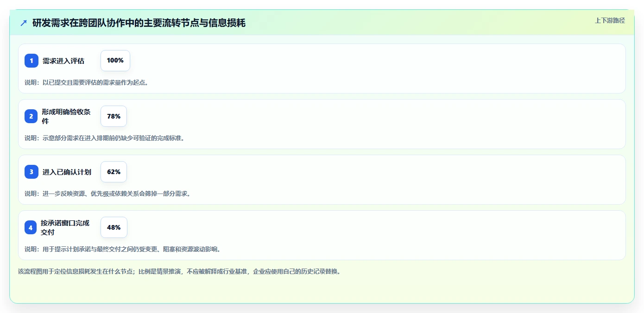644x313 pixels.
Task: Click the 100% percentage chip
Action: tap(115, 61)
